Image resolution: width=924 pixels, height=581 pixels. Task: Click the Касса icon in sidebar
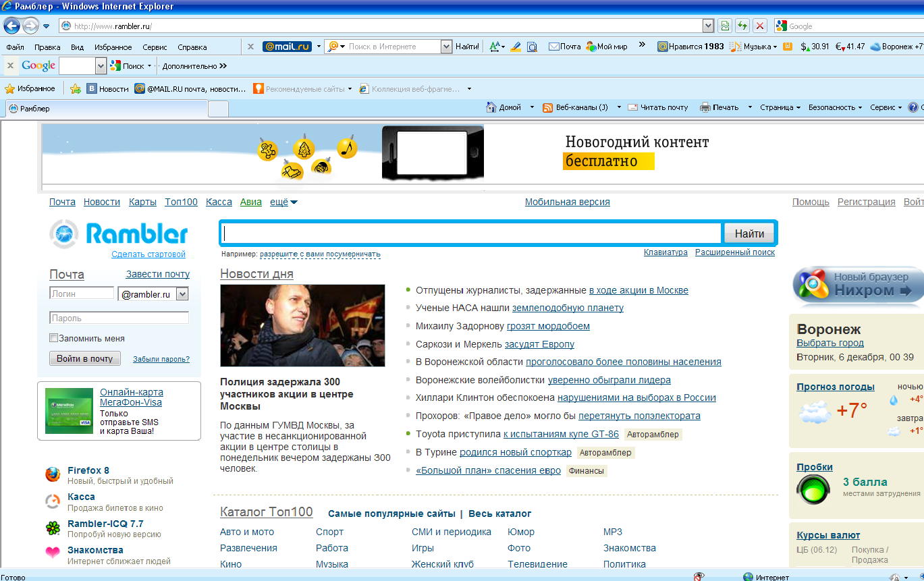click(x=53, y=501)
